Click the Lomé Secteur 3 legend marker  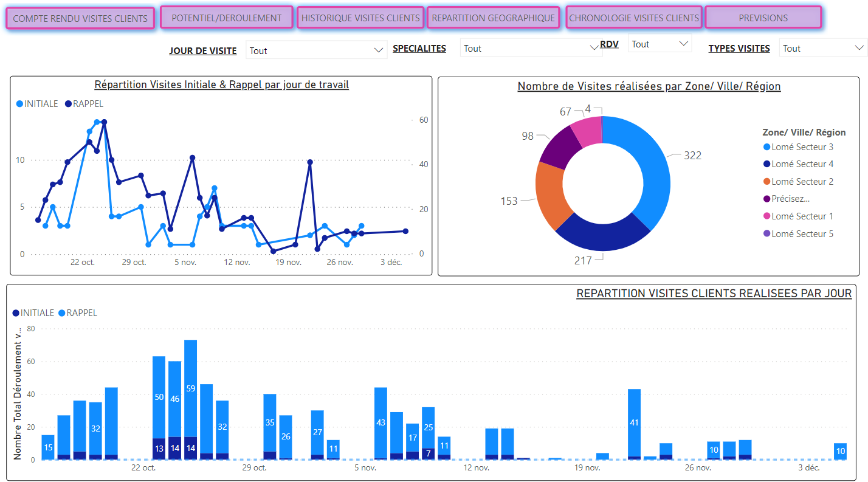point(766,147)
